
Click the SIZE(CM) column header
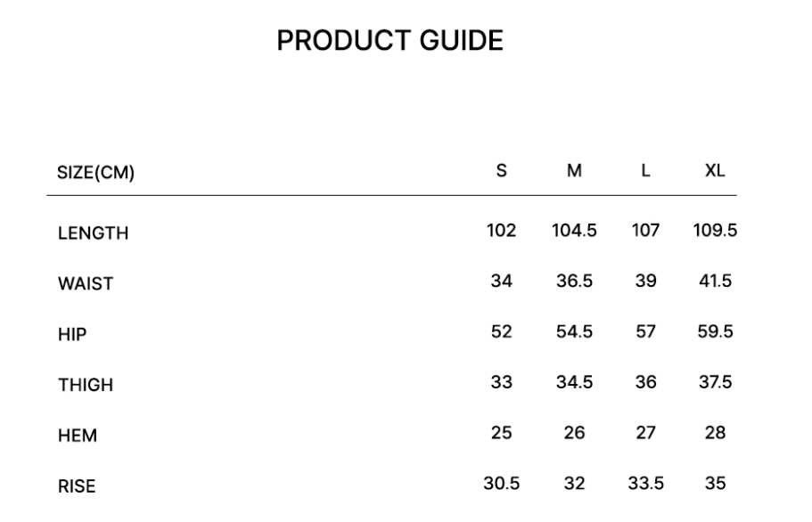tap(95, 174)
